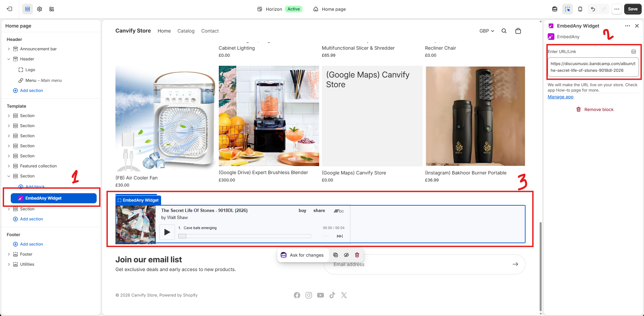Select the EmbedAny Widget block in sidebar
The height and width of the screenshot is (316, 644).
point(54,198)
